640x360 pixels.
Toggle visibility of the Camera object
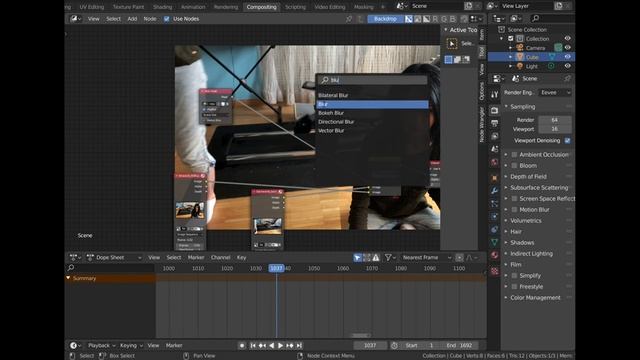coord(567,48)
